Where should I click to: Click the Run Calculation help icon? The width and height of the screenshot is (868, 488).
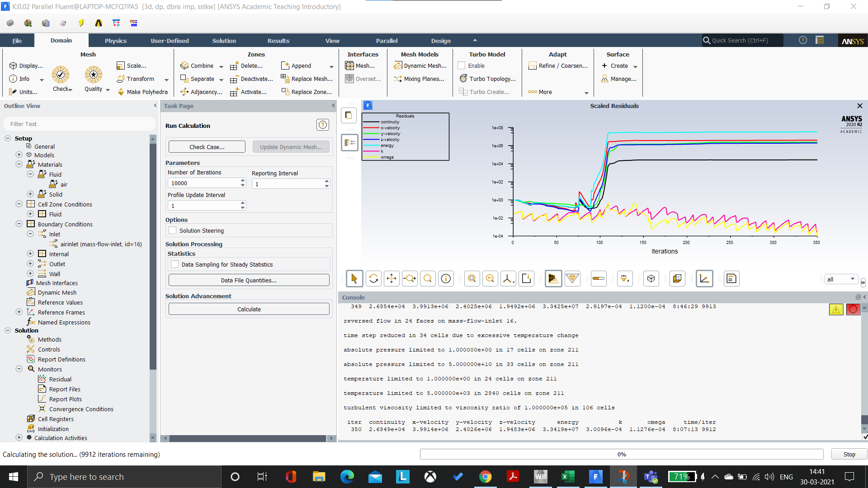pyautogui.click(x=323, y=125)
